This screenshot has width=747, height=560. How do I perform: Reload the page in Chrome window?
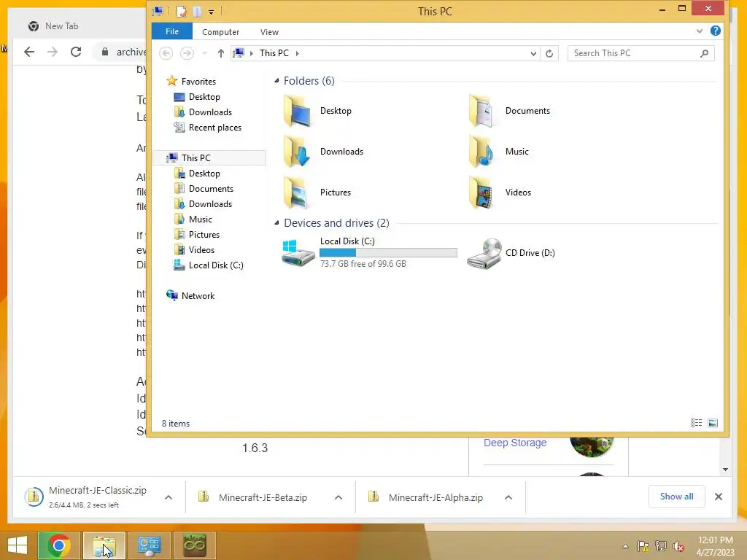coord(76,52)
